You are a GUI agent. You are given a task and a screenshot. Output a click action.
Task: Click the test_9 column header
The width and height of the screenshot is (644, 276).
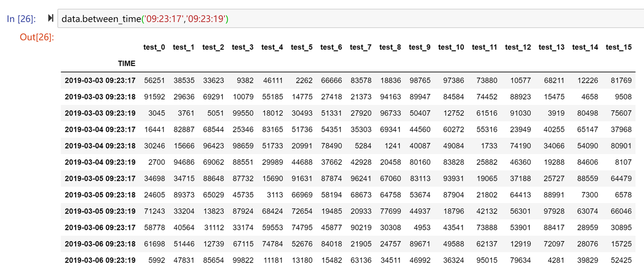[420, 47]
